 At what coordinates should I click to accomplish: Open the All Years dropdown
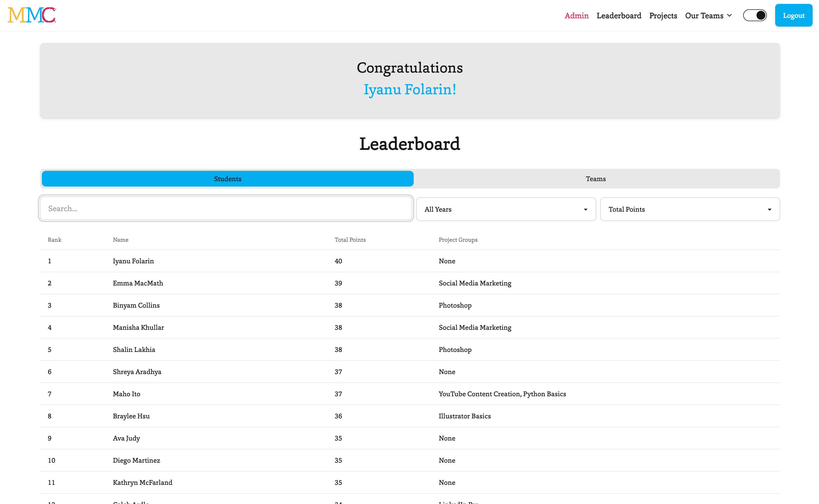(506, 209)
